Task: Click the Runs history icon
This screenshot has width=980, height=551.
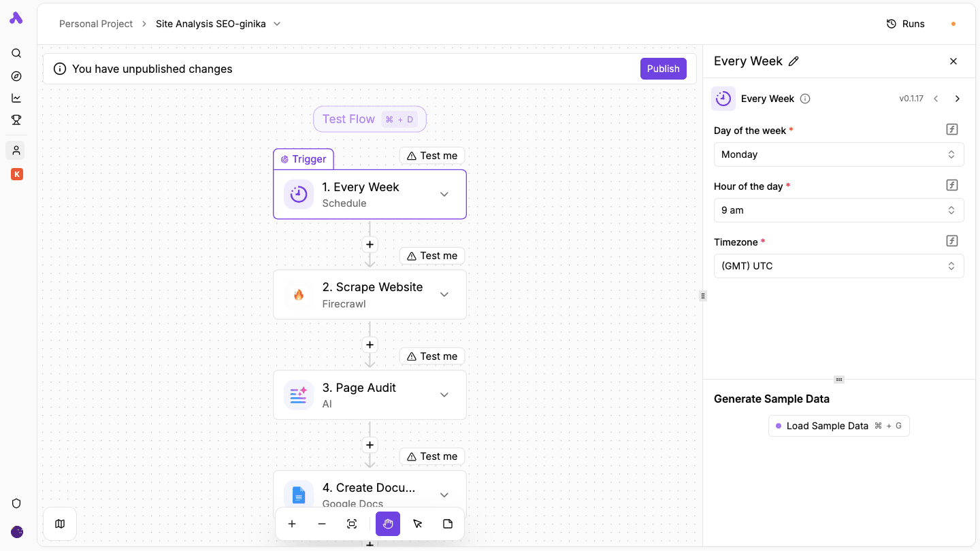Action: tap(892, 23)
